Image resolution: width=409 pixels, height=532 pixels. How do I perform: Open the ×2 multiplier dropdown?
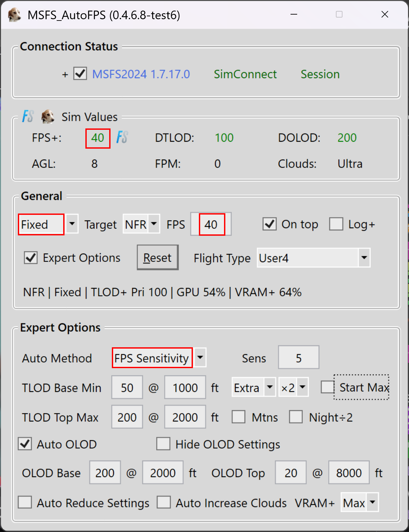(303, 387)
